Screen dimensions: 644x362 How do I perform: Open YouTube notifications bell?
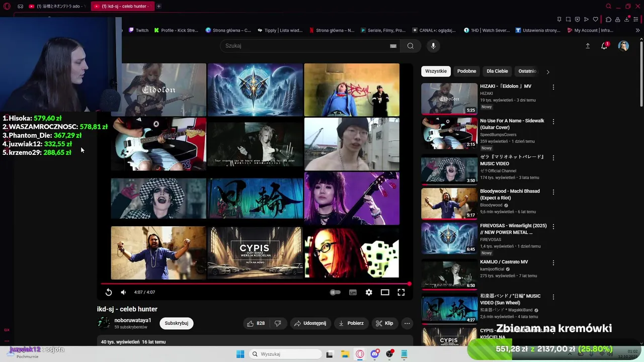604,46
